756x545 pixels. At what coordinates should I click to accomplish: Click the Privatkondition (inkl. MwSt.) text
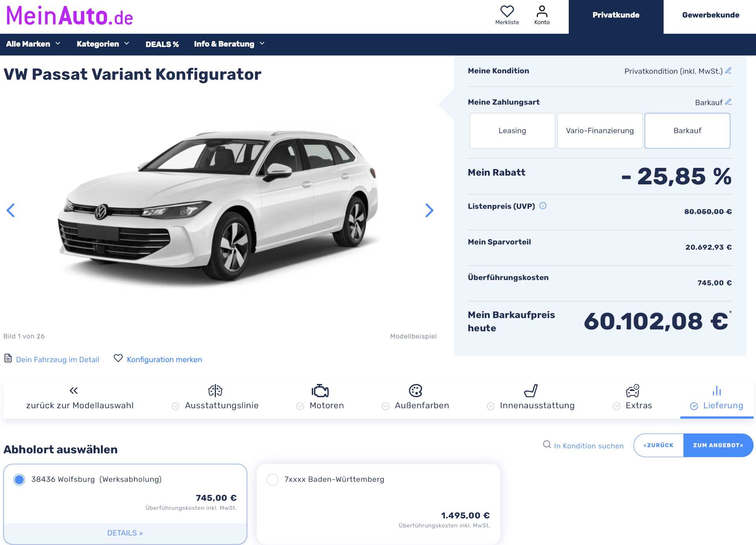pos(673,71)
